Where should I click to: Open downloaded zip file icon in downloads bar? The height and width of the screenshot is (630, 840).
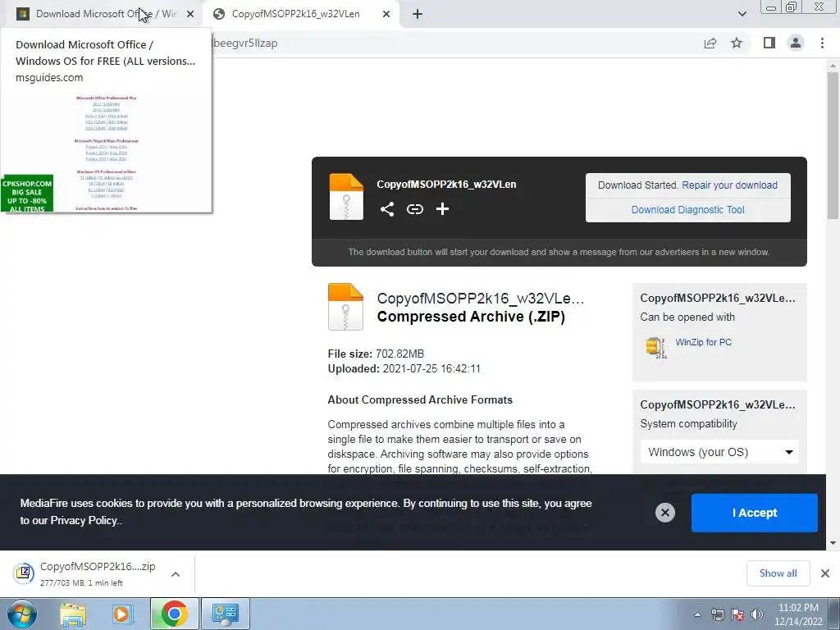click(24, 573)
